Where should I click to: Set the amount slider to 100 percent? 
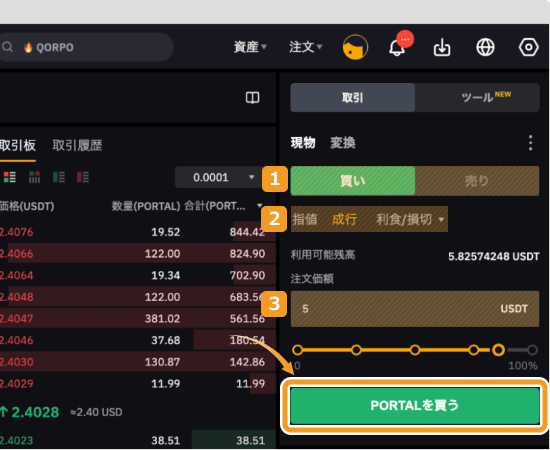532,350
